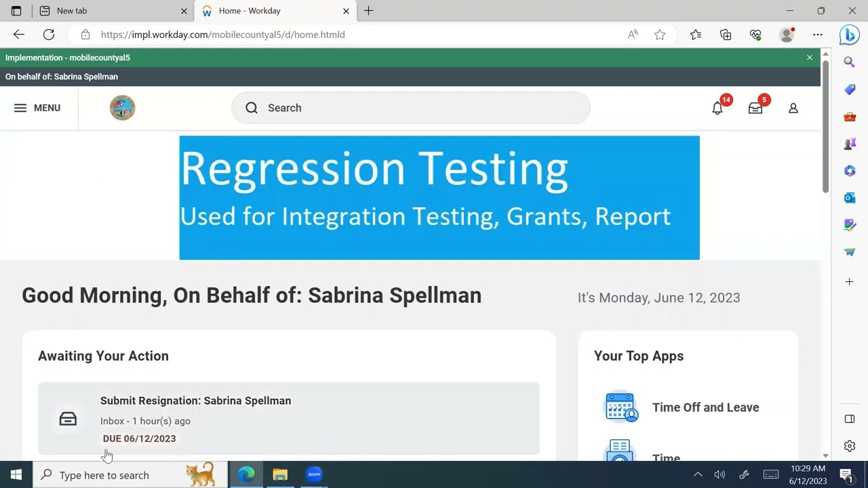
Task: Open Bing Copilot sidebar icon
Action: (x=849, y=35)
